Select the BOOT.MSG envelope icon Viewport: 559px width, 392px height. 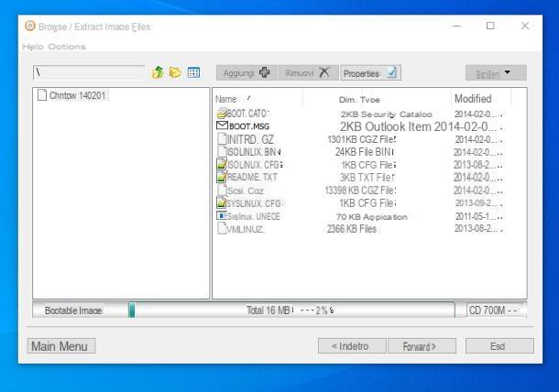(x=222, y=125)
